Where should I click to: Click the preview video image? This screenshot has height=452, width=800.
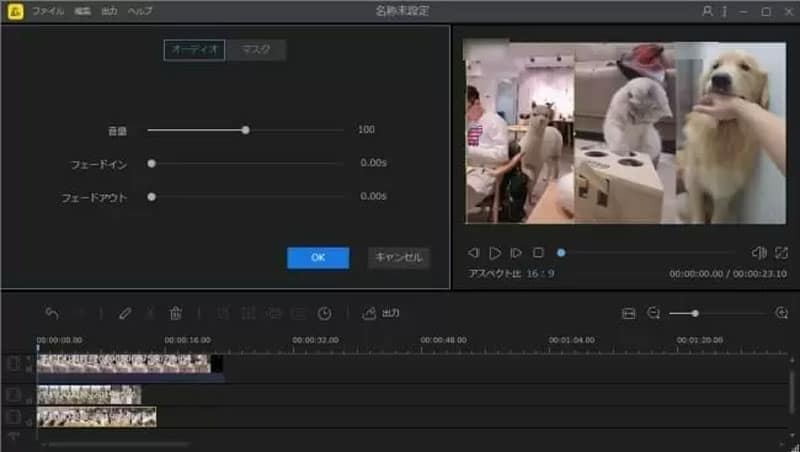[624, 133]
